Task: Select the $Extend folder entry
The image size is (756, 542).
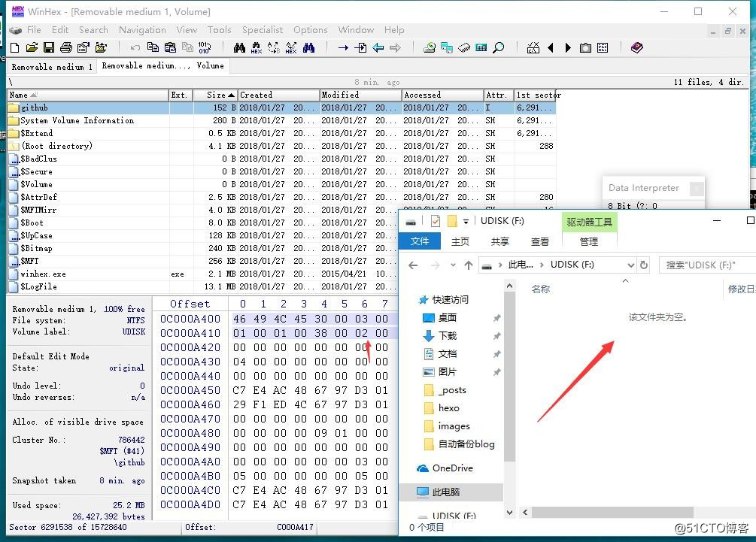Action: click(281, 133)
